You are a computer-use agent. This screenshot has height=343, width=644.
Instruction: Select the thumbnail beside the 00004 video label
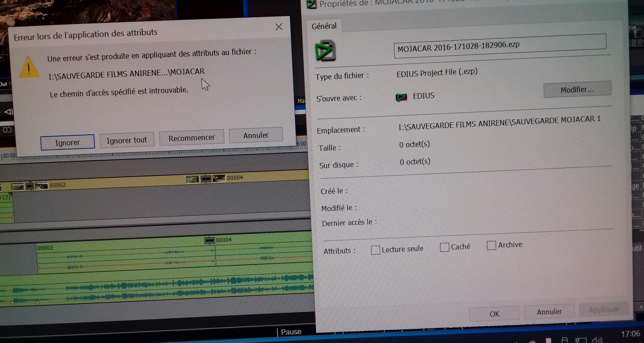click(x=219, y=178)
